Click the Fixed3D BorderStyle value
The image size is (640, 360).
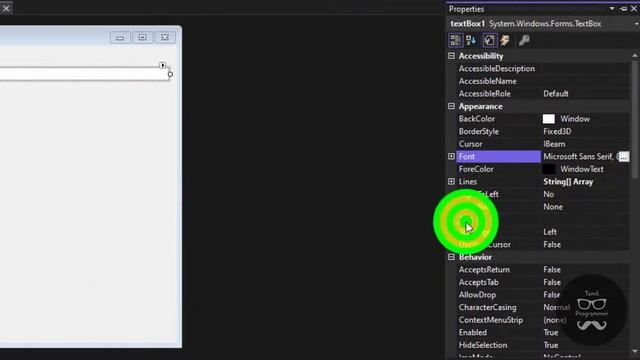(557, 131)
